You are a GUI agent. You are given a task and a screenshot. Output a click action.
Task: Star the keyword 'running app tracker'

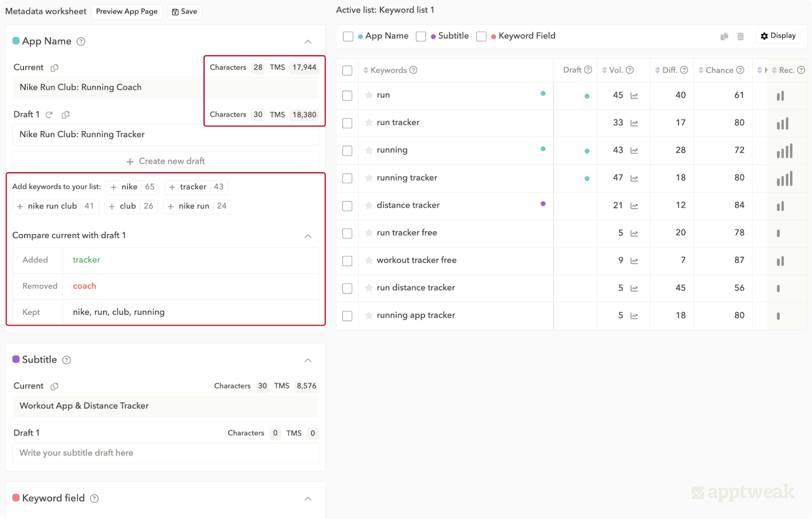coord(369,316)
